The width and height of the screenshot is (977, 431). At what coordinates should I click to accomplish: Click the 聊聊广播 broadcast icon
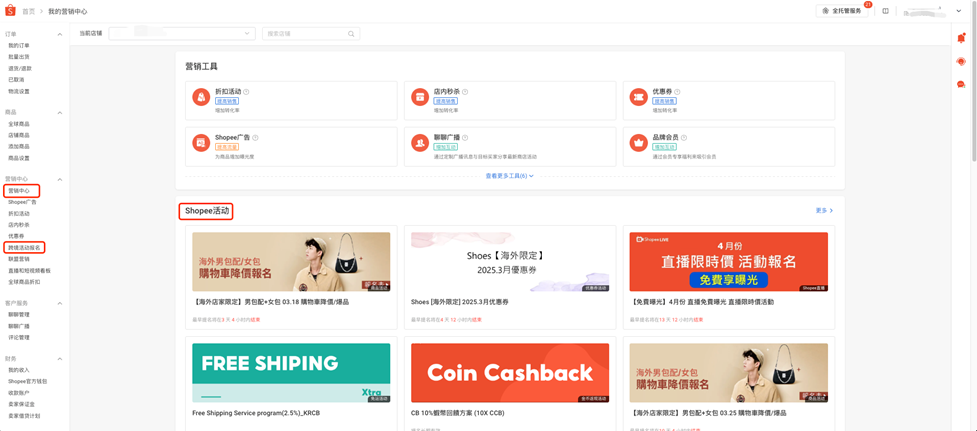click(x=419, y=143)
